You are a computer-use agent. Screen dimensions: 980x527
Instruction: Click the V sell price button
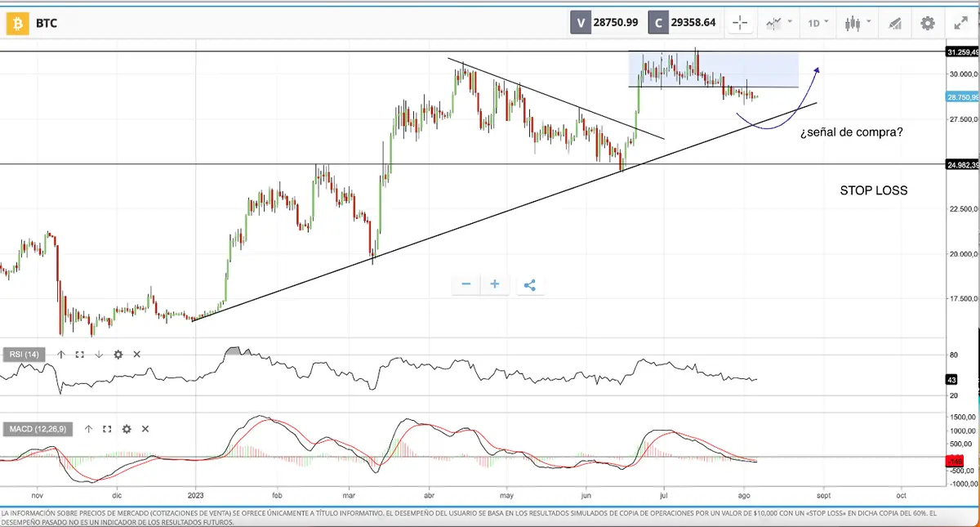pos(605,23)
